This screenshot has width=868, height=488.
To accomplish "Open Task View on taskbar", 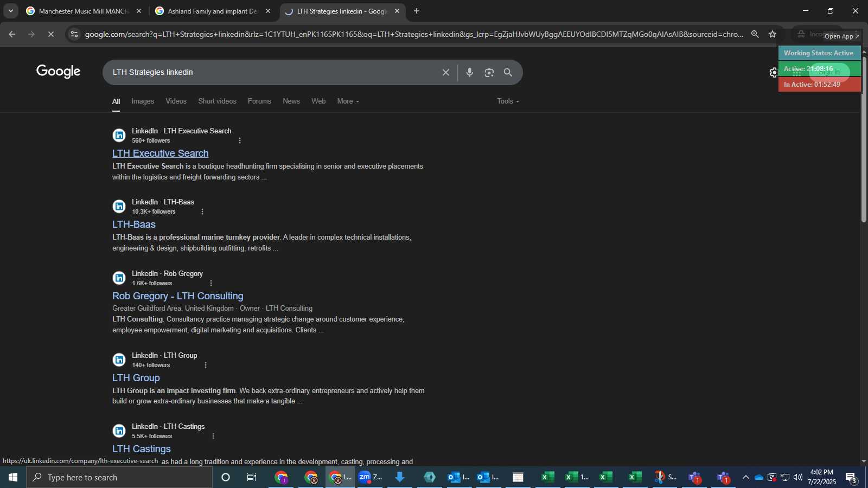I will [x=252, y=477].
